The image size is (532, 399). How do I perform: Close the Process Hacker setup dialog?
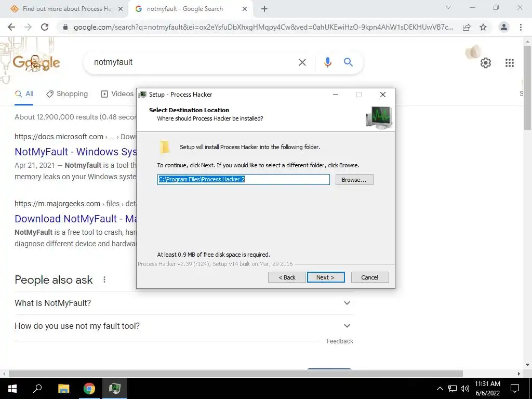(x=383, y=95)
